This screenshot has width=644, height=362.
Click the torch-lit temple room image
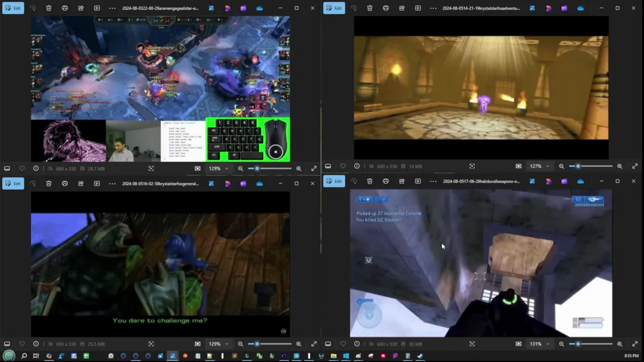[x=481, y=87]
